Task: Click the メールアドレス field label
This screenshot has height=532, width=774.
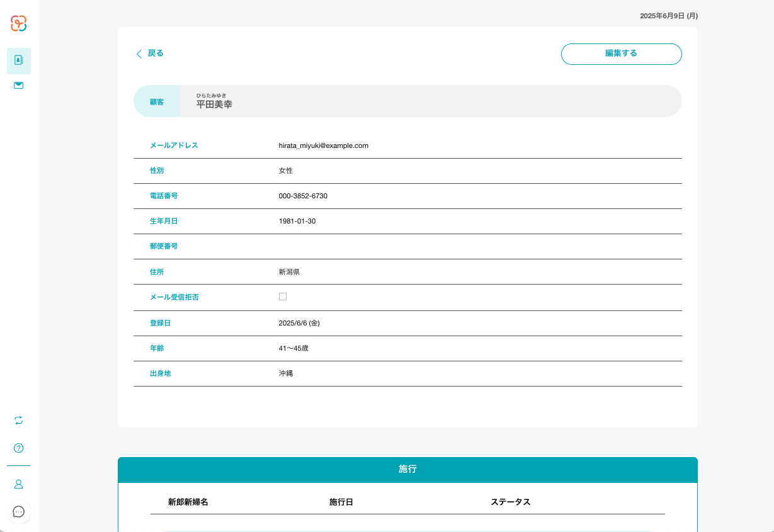Action: [x=174, y=145]
